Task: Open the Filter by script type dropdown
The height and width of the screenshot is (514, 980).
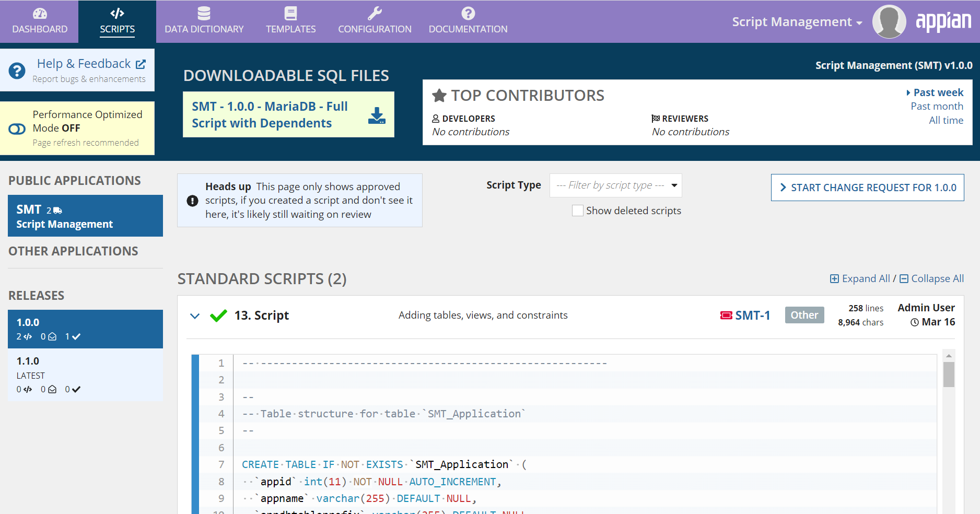Action: [615, 185]
